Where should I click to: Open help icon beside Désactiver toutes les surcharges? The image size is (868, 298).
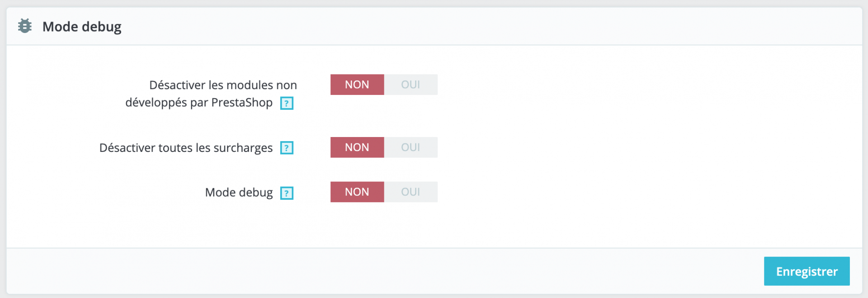pos(287,148)
